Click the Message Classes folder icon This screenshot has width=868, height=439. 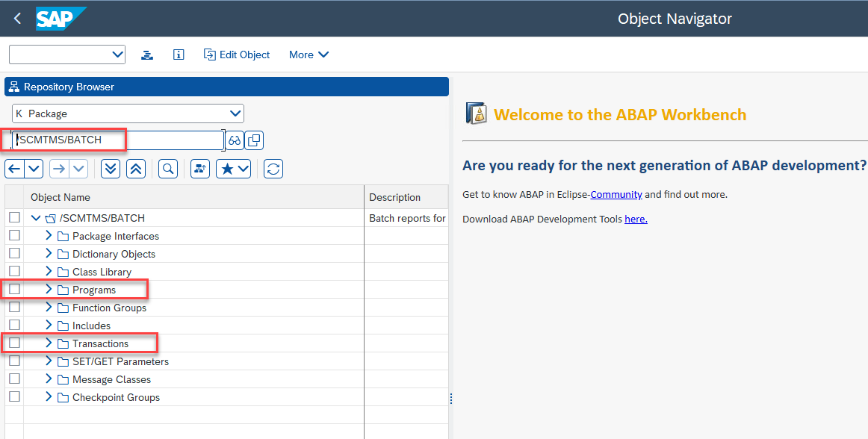point(63,380)
